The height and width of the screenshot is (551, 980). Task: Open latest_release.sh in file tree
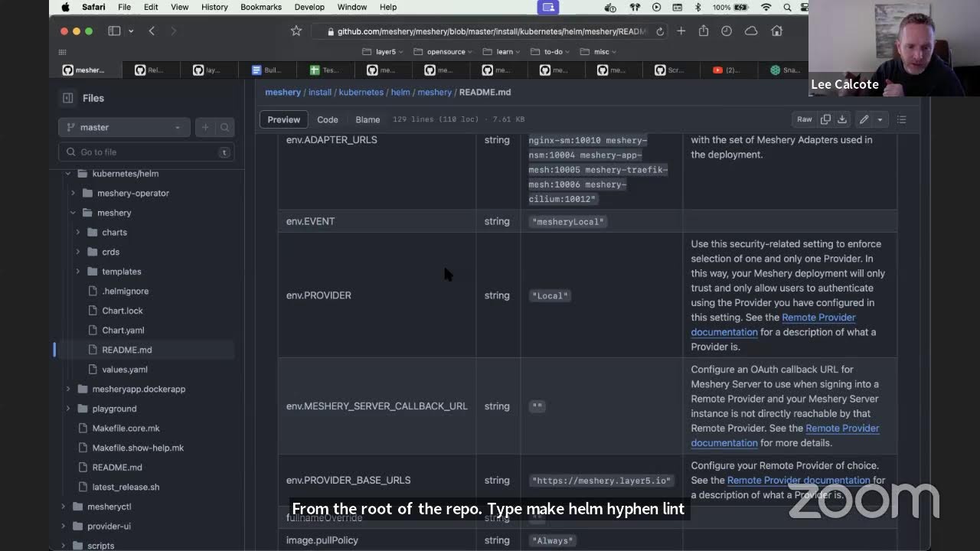(x=126, y=487)
